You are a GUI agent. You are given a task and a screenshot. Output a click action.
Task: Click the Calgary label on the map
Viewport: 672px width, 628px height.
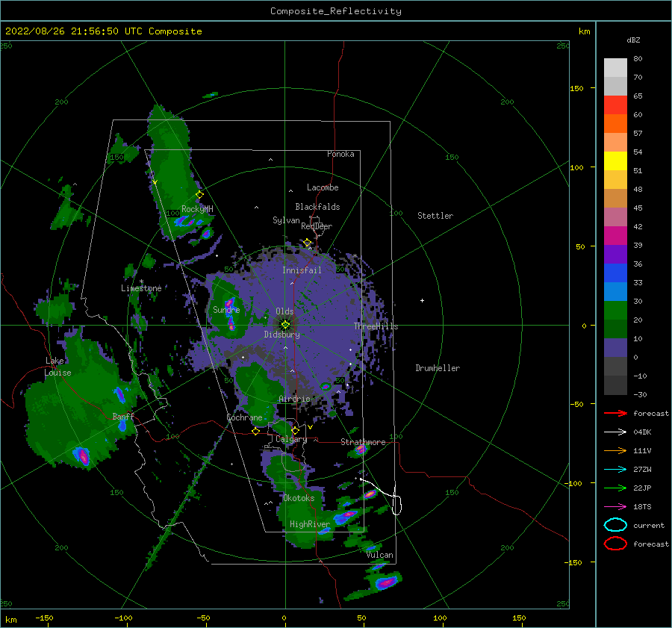point(291,439)
